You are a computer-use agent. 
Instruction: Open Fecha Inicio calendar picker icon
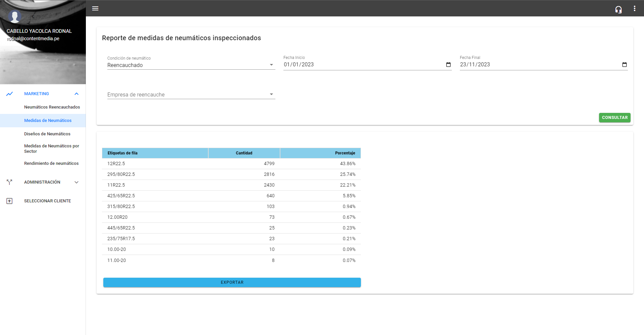(x=448, y=65)
